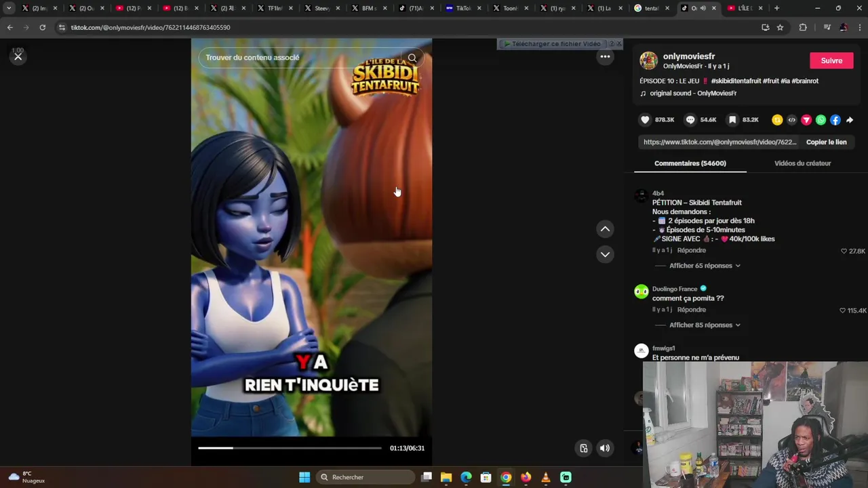Open the Chrome profile avatar
The image size is (868, 488).
pyautogui.click(x=843, y=27)
